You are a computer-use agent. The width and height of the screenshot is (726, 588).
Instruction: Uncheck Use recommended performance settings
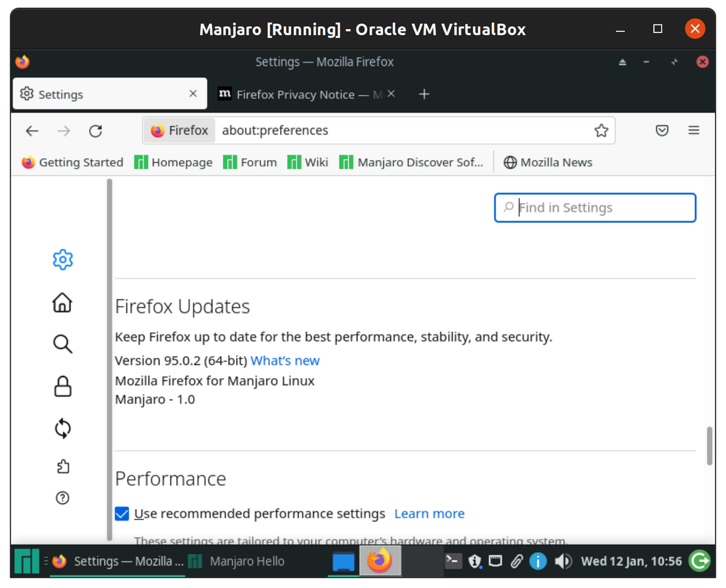[122, 514]
